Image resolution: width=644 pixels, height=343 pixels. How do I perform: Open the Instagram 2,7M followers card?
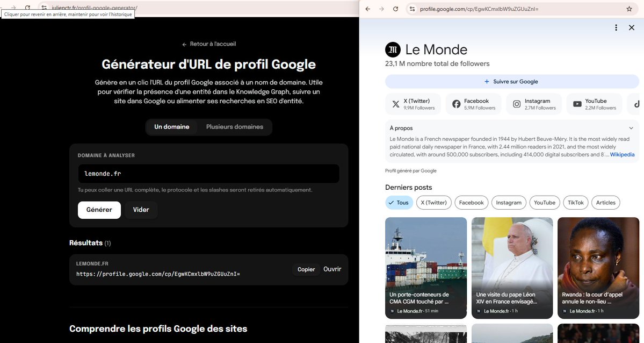pyautogui.click(x=534, y=104)
